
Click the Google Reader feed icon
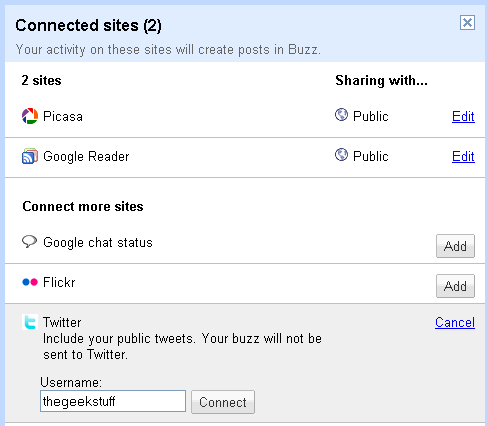[x=30, y=156]
